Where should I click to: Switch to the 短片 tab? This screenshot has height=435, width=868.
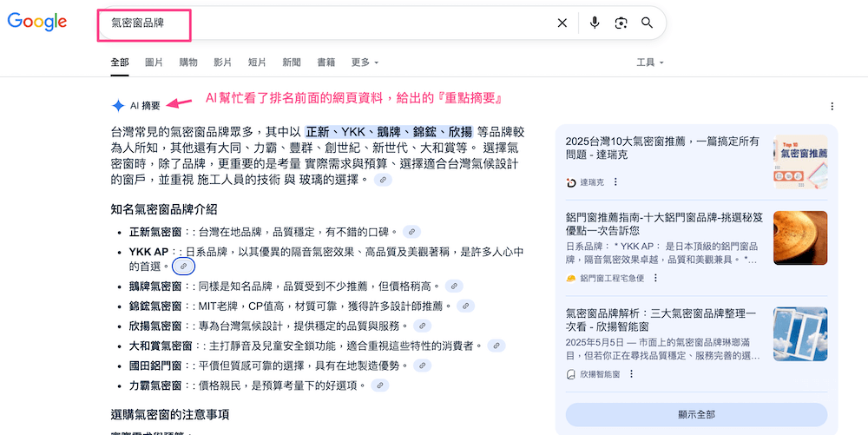pyautogui.click(x=257, y=63)
